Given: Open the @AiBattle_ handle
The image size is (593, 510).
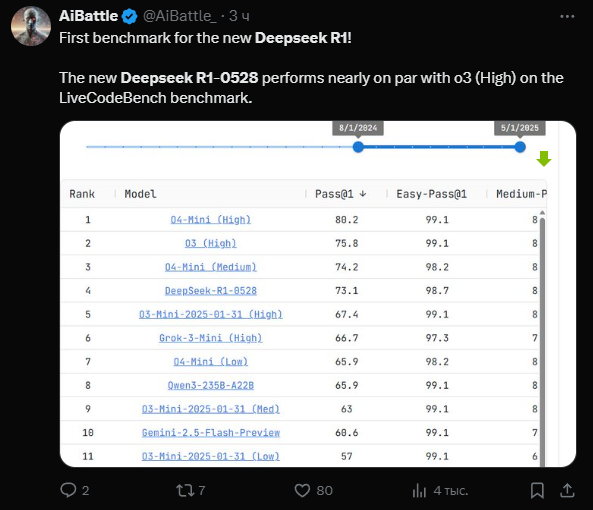Looking at the screenshot, I should click(x=180, y=16).
